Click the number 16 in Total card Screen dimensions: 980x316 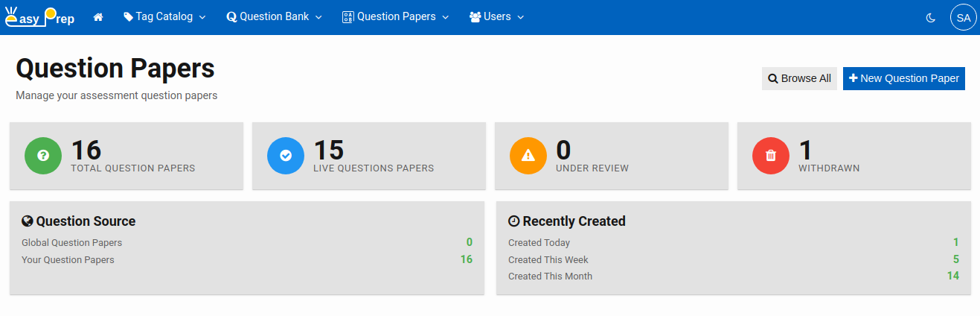click(86, 150)
